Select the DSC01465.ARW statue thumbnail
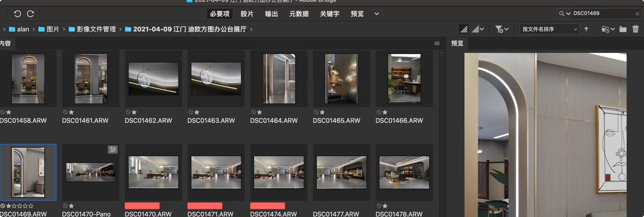The image size is (644, 217). (341, 78)
